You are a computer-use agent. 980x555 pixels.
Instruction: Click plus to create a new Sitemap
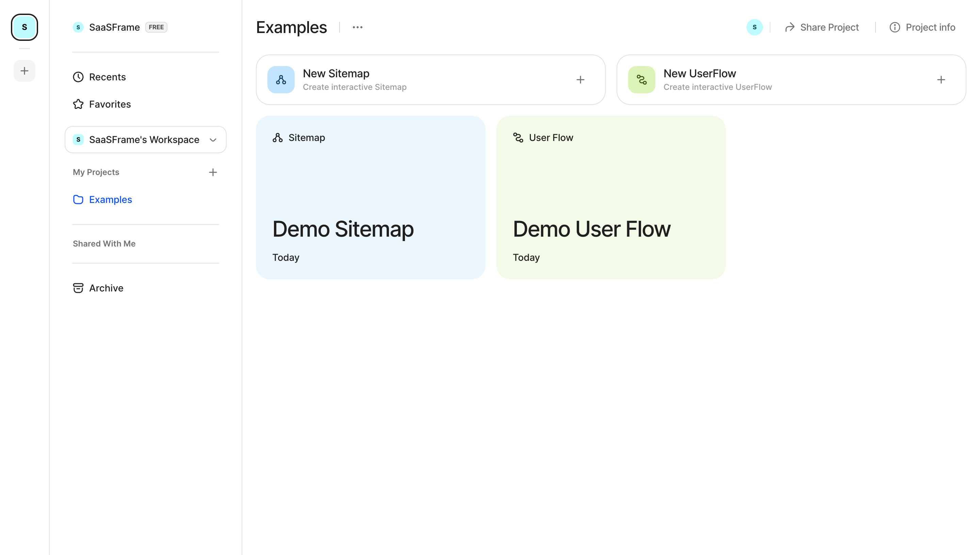pos(580,80)
